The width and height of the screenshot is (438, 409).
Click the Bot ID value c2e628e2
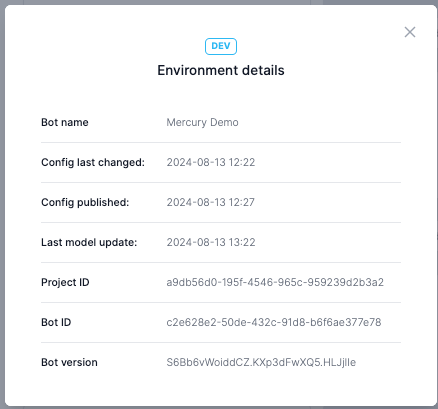point(274,322)
